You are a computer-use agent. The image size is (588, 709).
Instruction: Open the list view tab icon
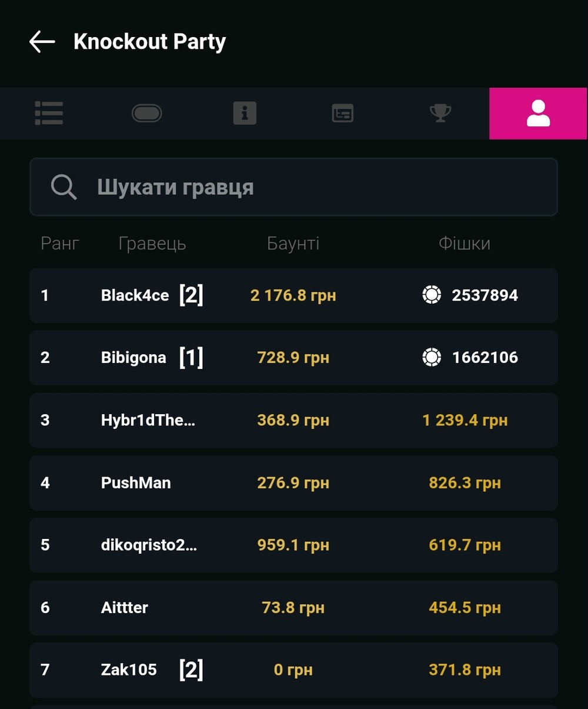(x=49, y=113)
